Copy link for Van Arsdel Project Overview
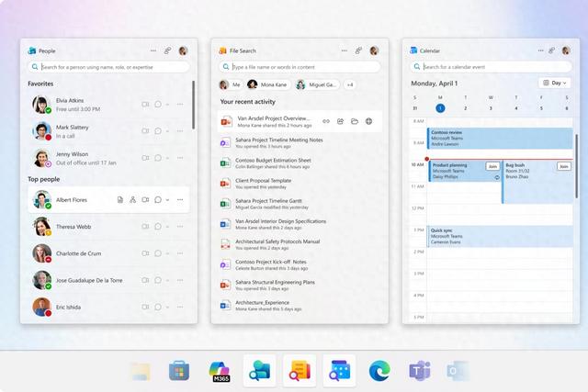 (x=326, y=121)
